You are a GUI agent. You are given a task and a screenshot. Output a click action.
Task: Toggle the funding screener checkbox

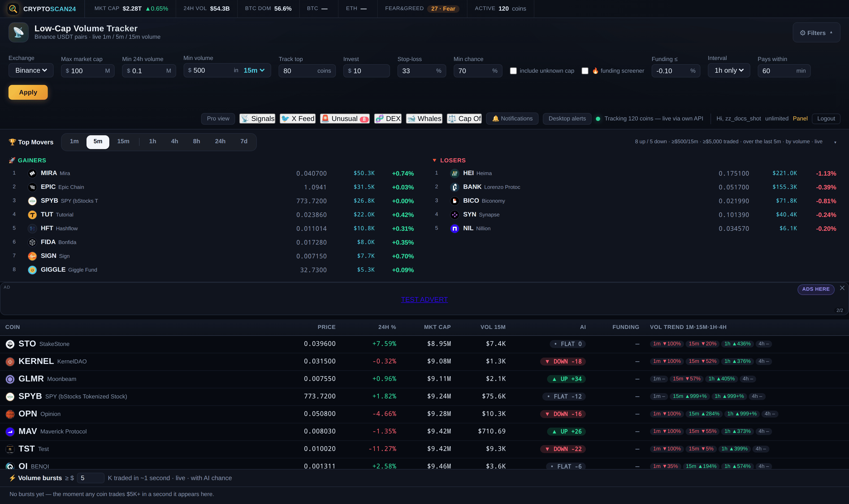coord(585,71)
